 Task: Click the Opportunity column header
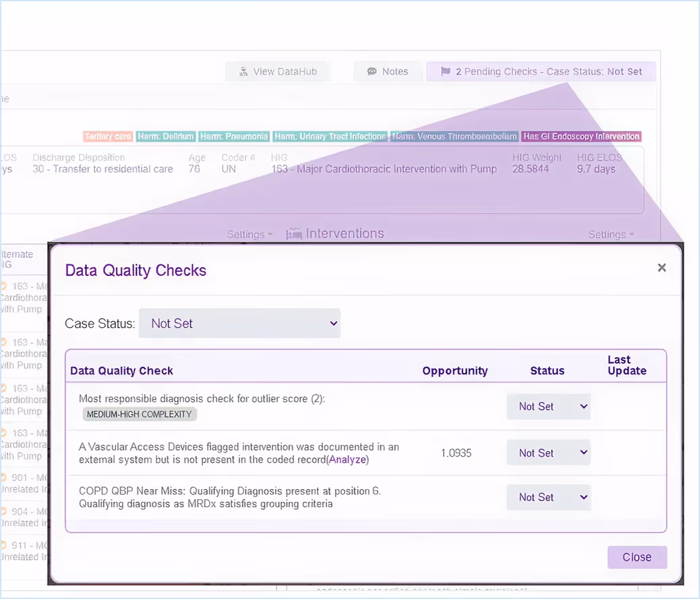[455, 371]
